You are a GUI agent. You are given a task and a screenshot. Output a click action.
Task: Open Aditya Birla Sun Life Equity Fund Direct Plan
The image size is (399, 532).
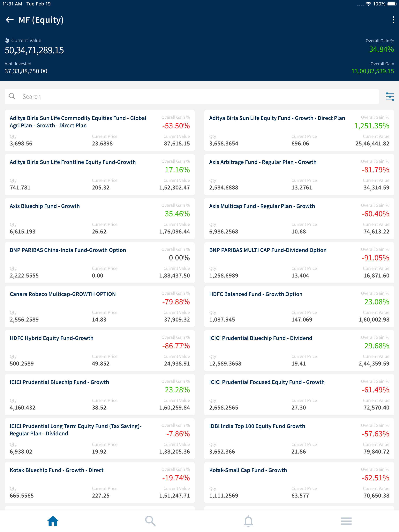[x=299, y=131]
